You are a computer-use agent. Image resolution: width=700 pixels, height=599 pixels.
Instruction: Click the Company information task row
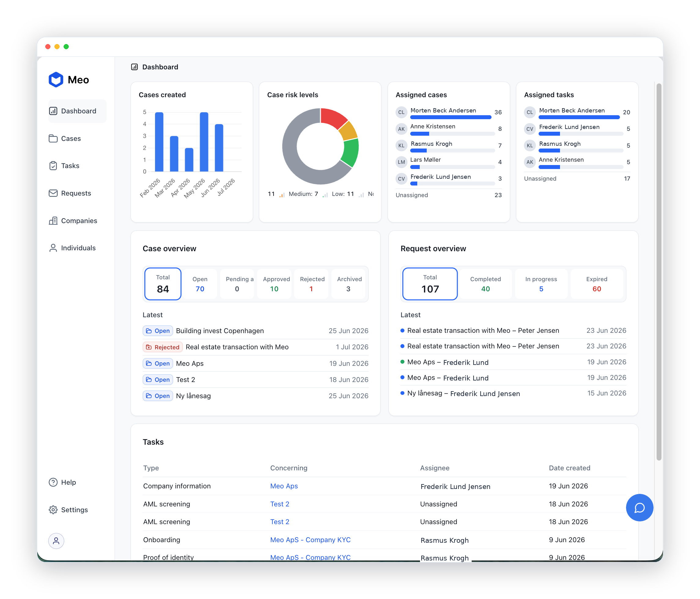pyautogui.click(x=385, y=486)
